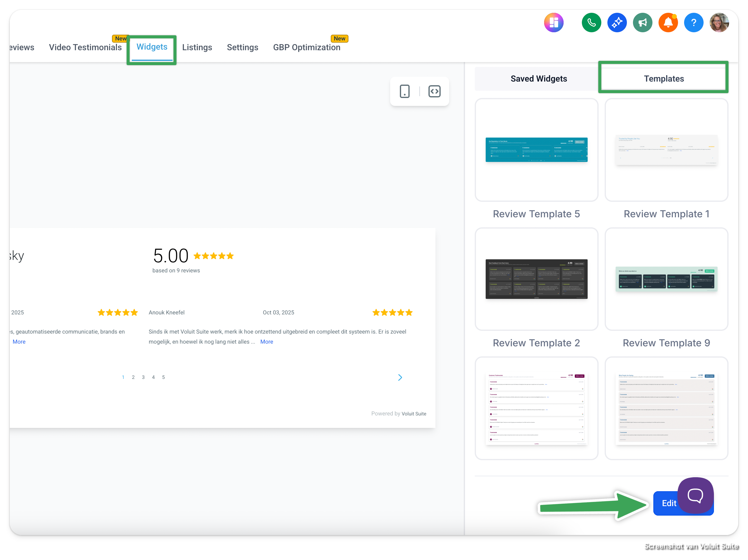This screenshot has width=748, height=560.
Task: Click the megaphone announcements icon
Action: (x=642, y=23)
